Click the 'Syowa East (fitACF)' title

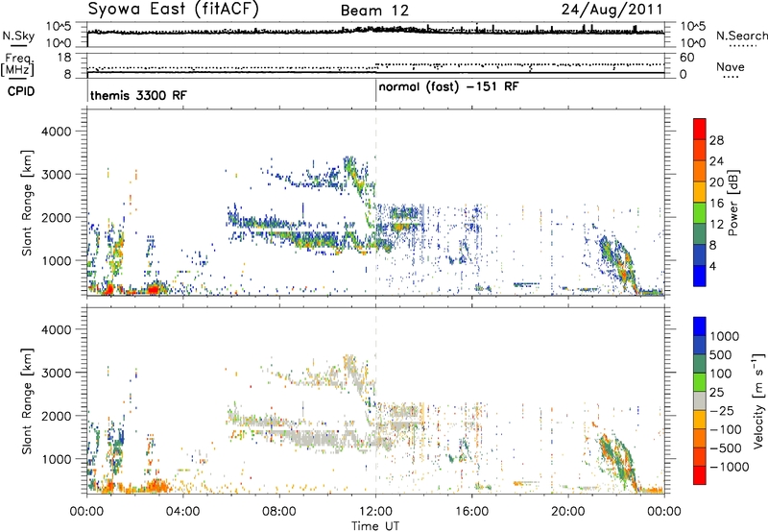pyautogui.click(x=174, y=10)
